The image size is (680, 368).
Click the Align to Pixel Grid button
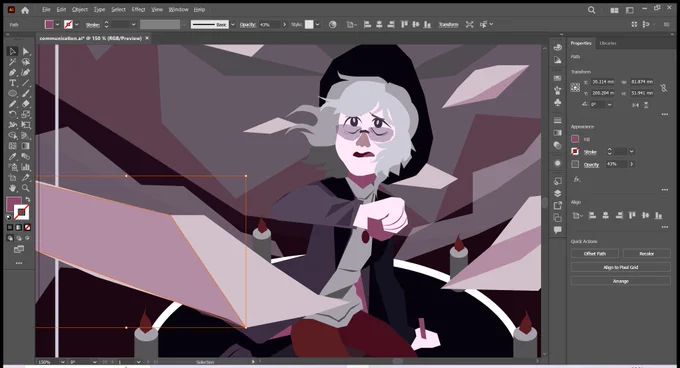[621, 267]
